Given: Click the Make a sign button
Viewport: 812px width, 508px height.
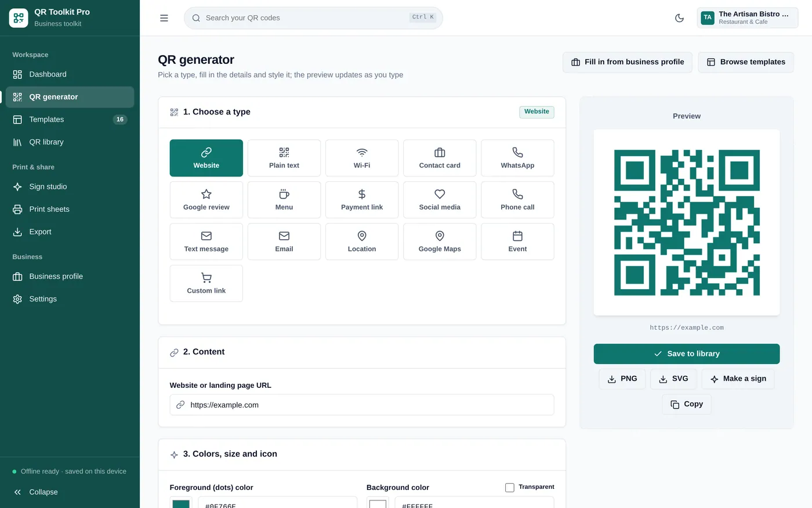Looking at the screenshot, I should [x=738, y=379].
